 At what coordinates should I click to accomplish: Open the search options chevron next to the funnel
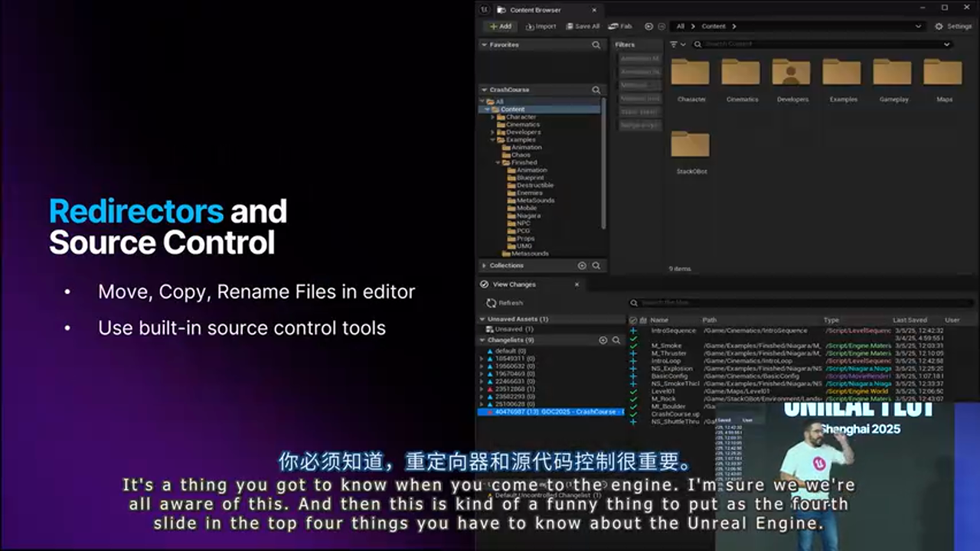(x=682, y=43)
